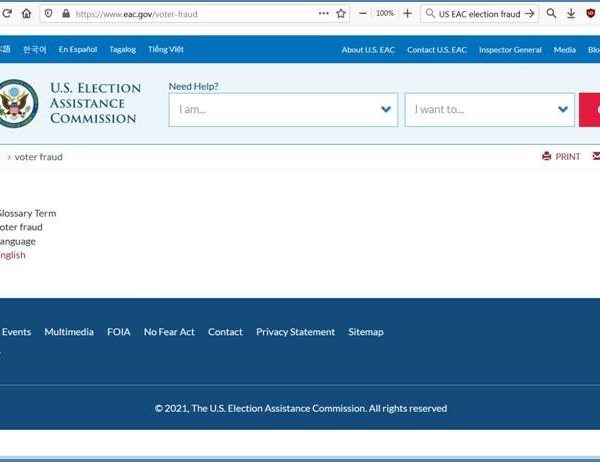Viewport: 600px width, 462px height.
Task: Expand the "I want to..." dropdown
Action: 489,110
